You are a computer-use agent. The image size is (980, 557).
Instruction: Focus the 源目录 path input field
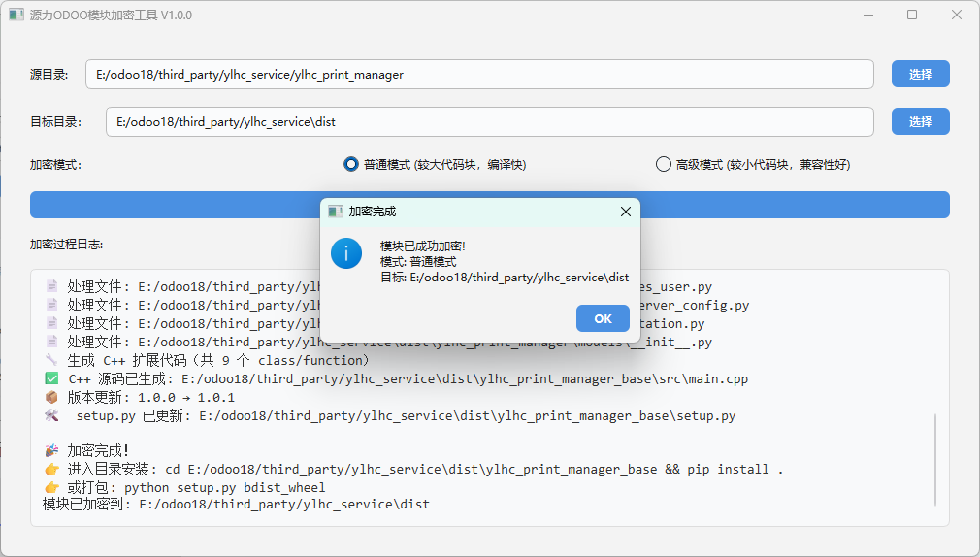click(479, 75)
